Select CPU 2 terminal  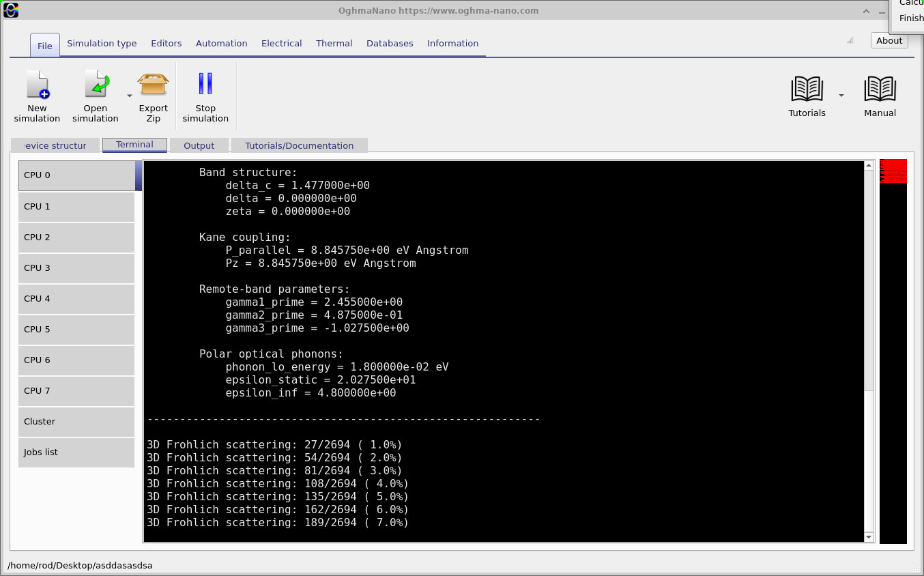point(76,237)
